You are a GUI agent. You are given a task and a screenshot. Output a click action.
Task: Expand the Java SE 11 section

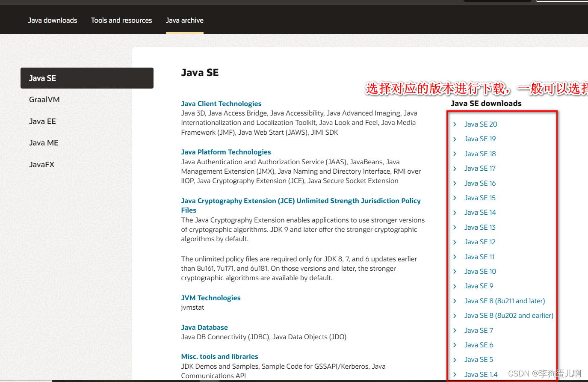479,257
